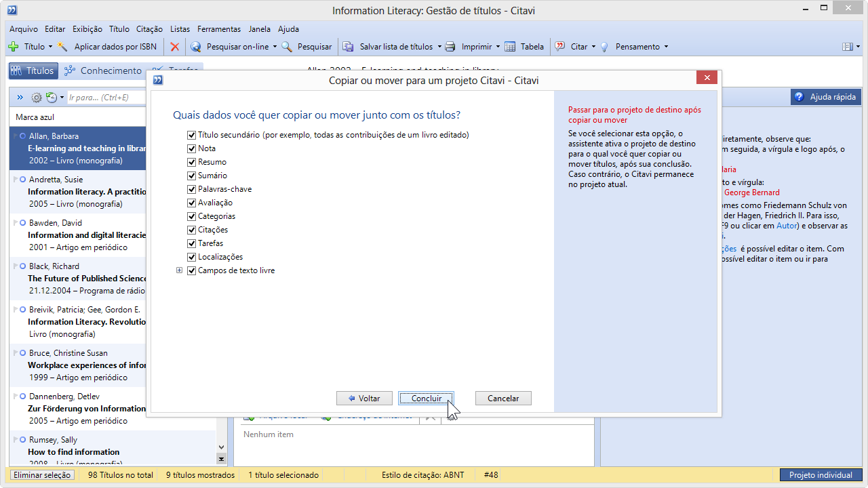
Task: Click the globe Pesquisar on-line icon
Action: point(196,47)
